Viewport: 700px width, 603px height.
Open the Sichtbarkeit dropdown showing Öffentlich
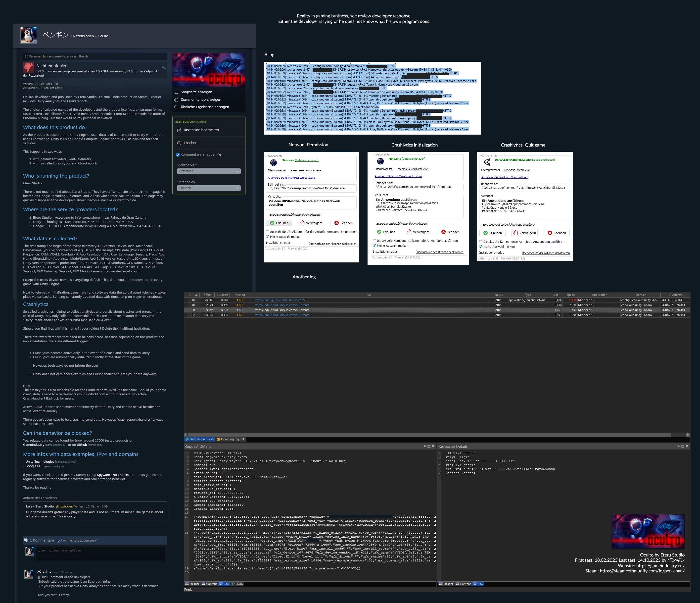(x=209, y=171)
